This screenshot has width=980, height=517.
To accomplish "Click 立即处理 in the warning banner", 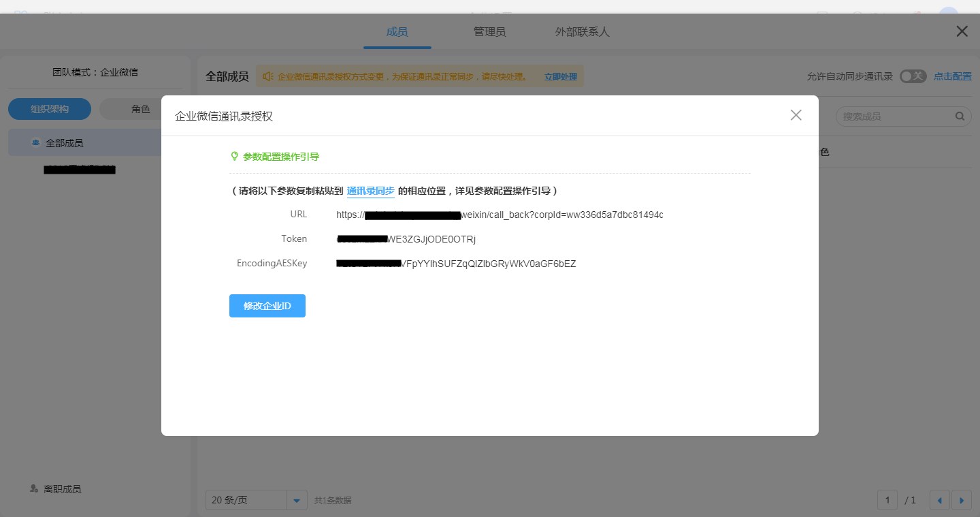I will pos(560,77).
